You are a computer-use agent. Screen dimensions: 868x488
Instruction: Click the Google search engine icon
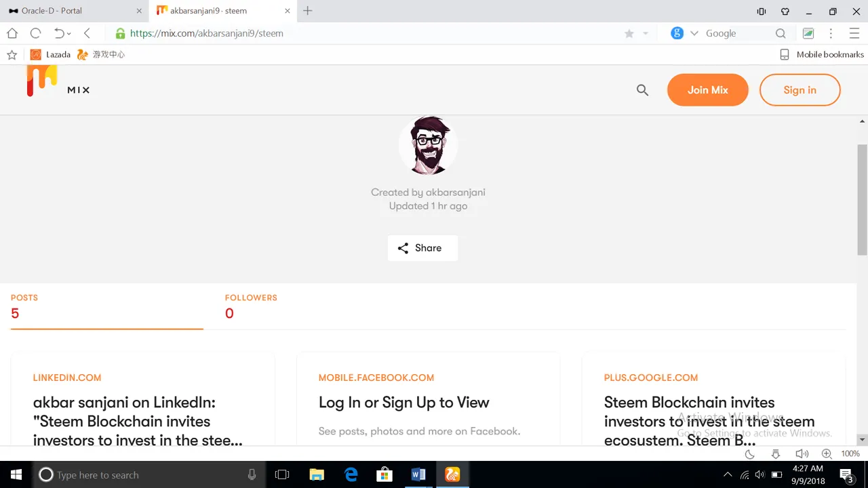(x=677, y=33)
